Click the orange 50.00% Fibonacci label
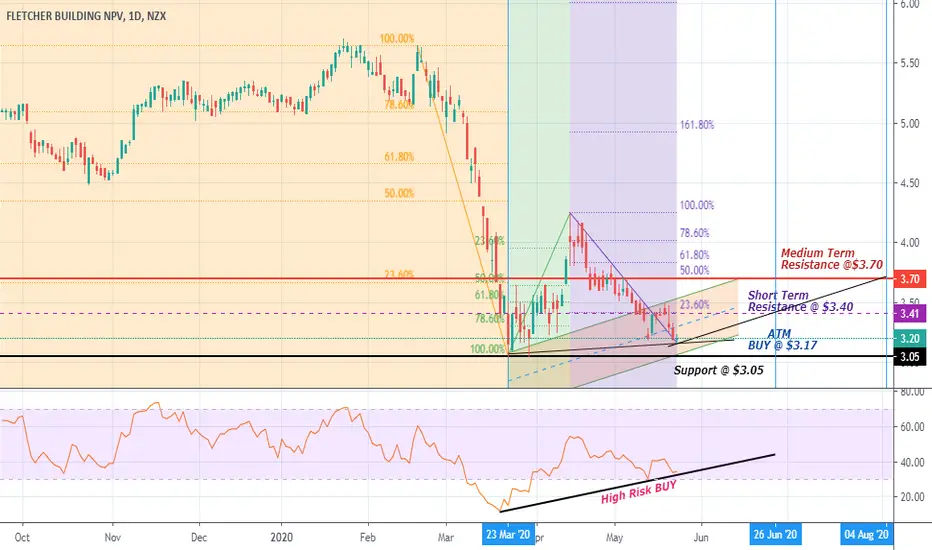Screen dimensions: 932x550 399,193
